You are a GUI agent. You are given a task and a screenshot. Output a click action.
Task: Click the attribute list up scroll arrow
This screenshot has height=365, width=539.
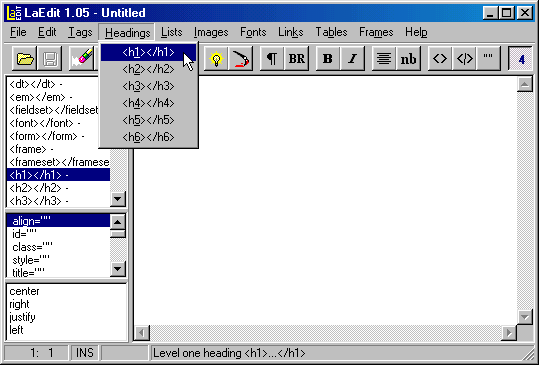pos(118,222)
